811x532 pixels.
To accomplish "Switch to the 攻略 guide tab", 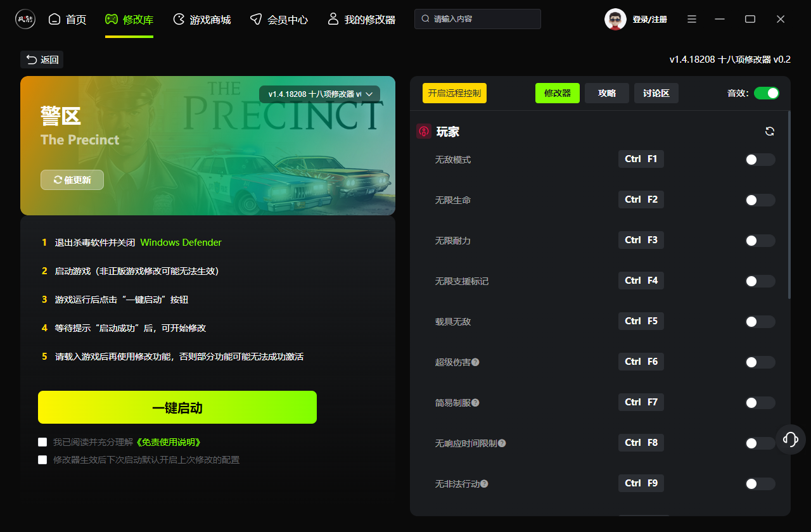I will (x=607, y=93).
